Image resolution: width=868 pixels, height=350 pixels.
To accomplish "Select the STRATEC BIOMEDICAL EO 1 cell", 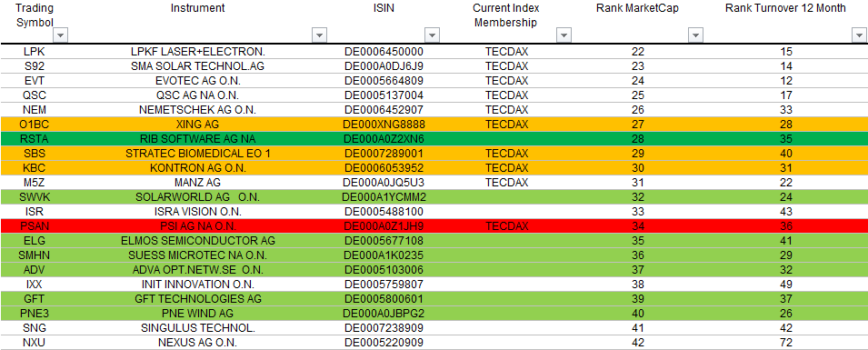I will coord(197,154).
